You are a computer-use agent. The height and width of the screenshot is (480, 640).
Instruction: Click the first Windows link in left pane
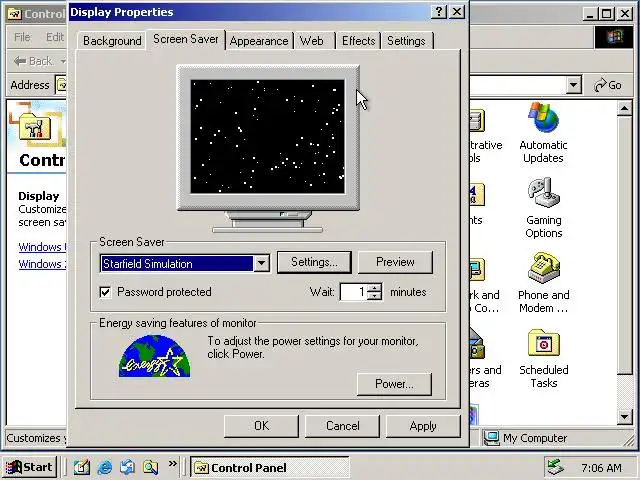42,247
